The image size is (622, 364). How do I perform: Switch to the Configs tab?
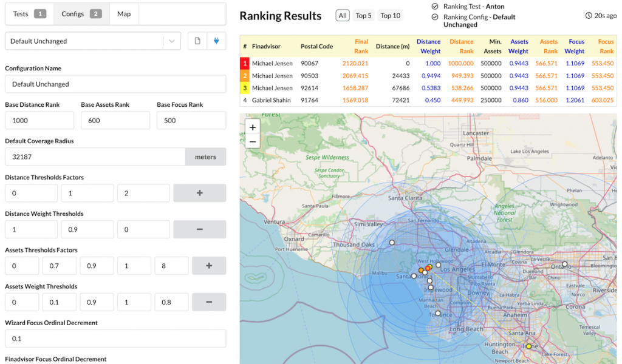81,14
